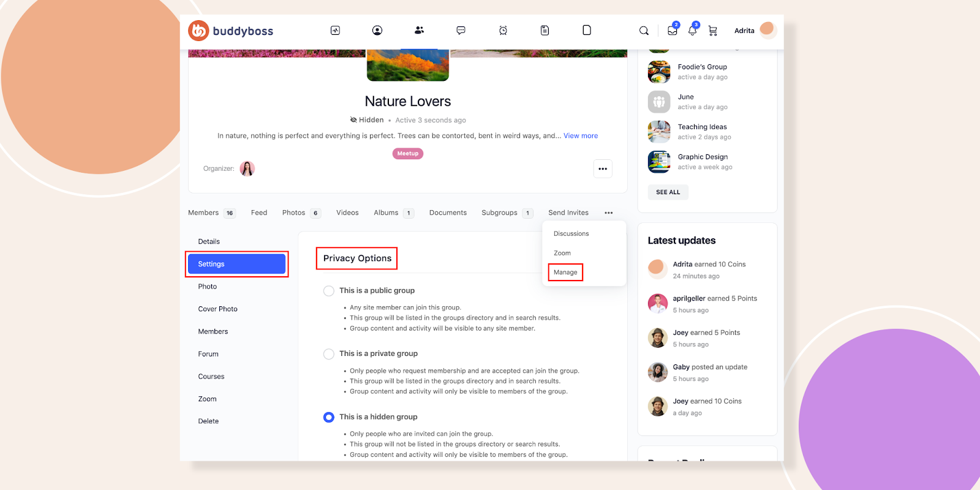980x490 pixels.
Task: Open the group avatar image
Action: (x=408, y=65)
